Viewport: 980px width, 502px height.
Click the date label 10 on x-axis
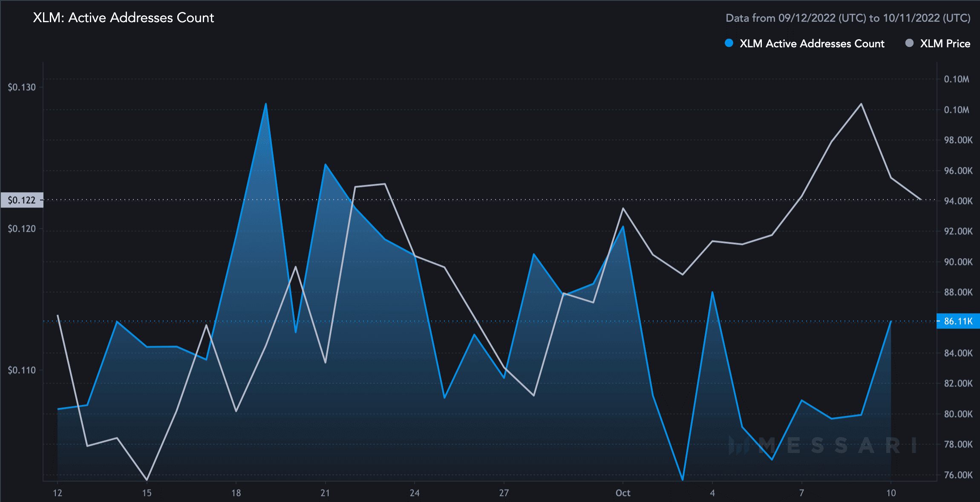click(891, 493)
